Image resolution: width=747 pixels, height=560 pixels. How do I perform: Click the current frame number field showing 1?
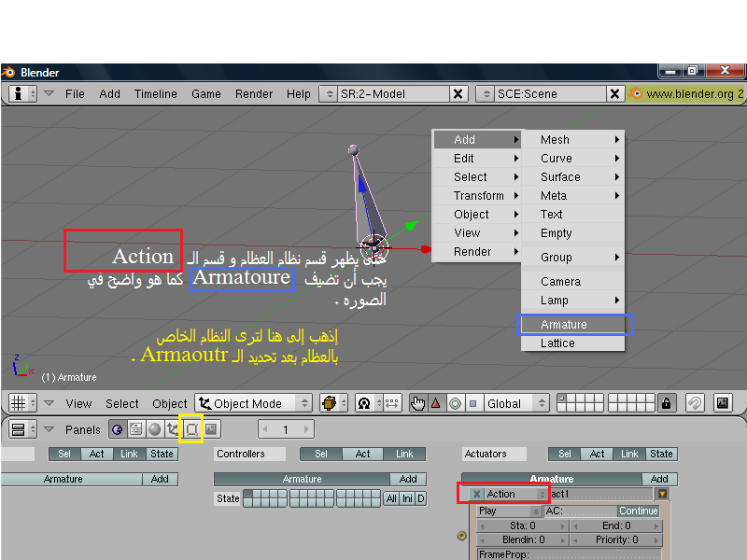[x=286, y=429]
